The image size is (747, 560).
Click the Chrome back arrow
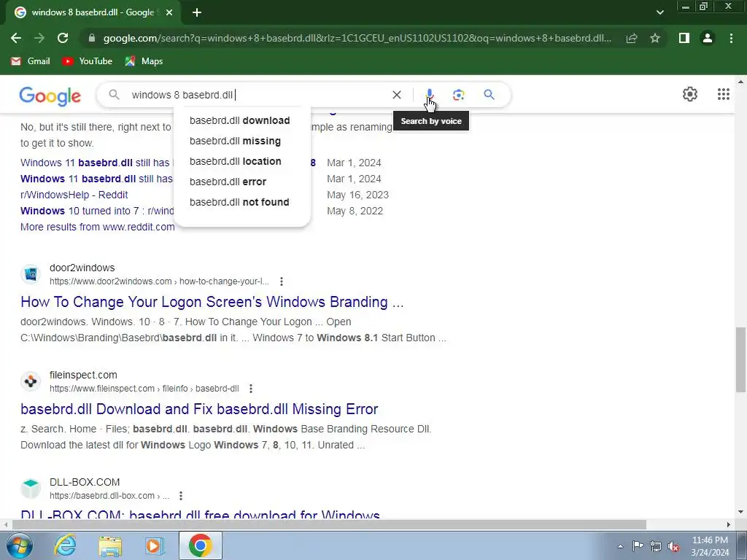click(16, 38)
